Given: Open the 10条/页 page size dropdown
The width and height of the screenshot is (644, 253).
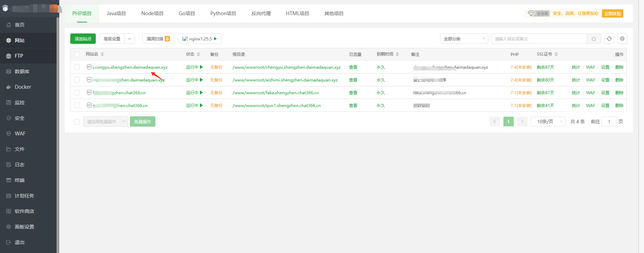Looking at the screenshot, I should 548,121.
